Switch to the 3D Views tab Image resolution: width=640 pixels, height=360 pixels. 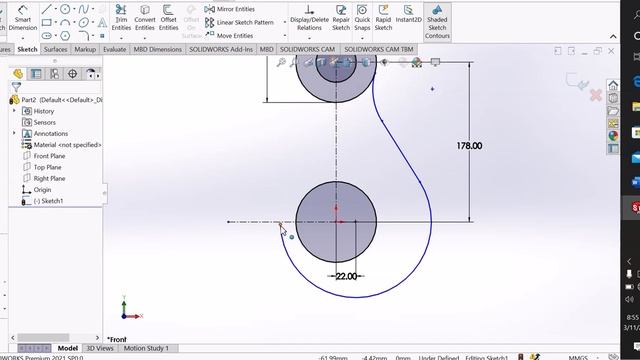point(100,348)
